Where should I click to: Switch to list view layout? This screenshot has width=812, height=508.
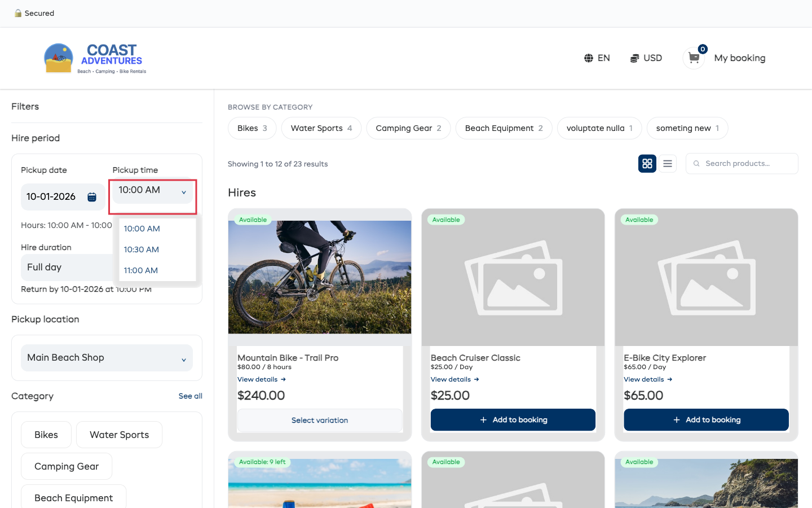coord(668,164)
